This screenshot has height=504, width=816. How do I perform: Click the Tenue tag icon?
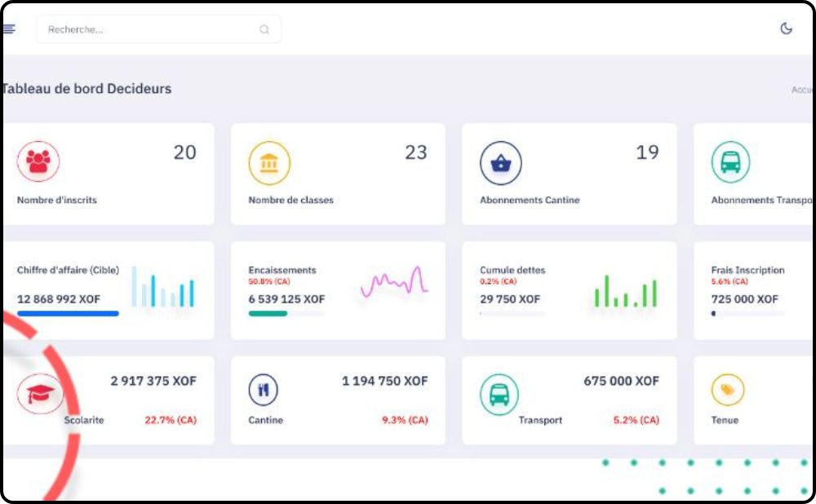[728, 389]
